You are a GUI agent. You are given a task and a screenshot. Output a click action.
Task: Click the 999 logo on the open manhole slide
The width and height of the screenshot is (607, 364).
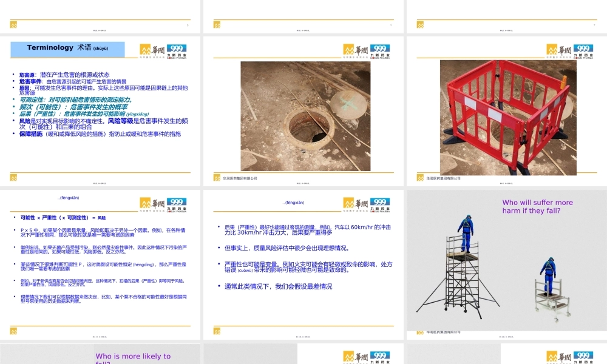tap(381, 49)
